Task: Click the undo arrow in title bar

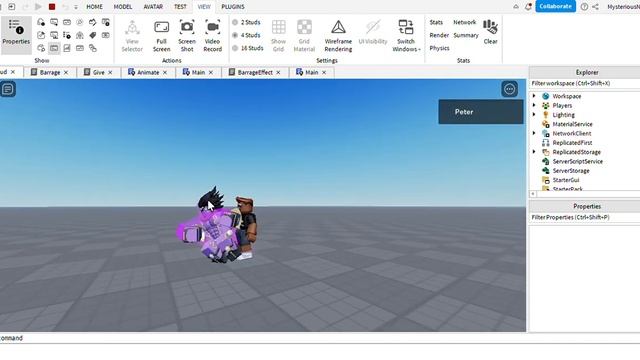Action: [65, 7]
